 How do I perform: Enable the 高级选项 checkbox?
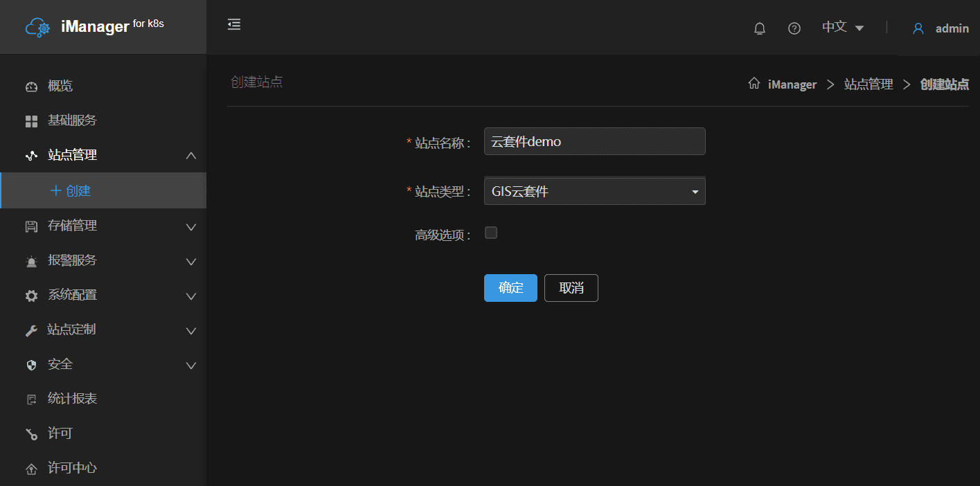491,233
